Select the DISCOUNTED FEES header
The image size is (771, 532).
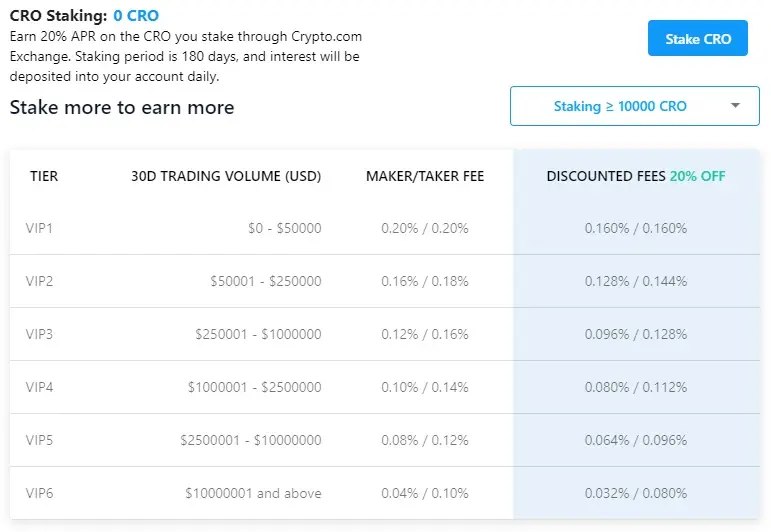(x=606, y=176)
